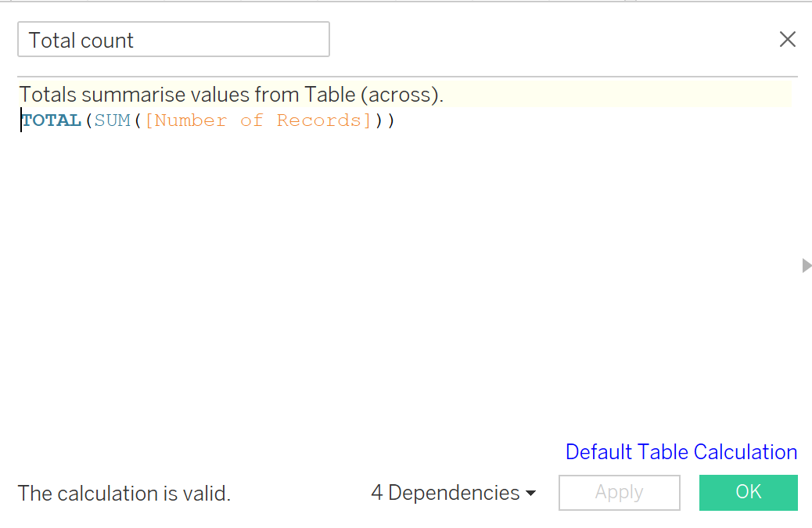
Task: Click the word 'of' in the field reference
Action: [251, 120]
